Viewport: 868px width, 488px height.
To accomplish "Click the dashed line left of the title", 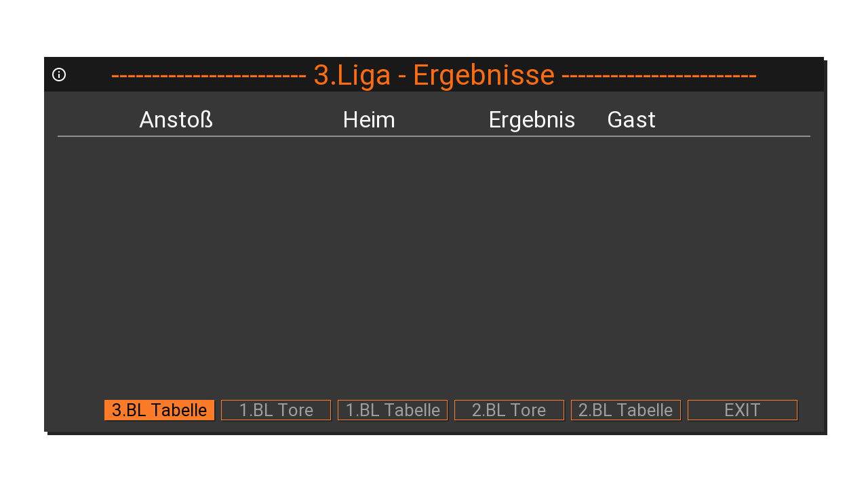I will pos(208,75).
